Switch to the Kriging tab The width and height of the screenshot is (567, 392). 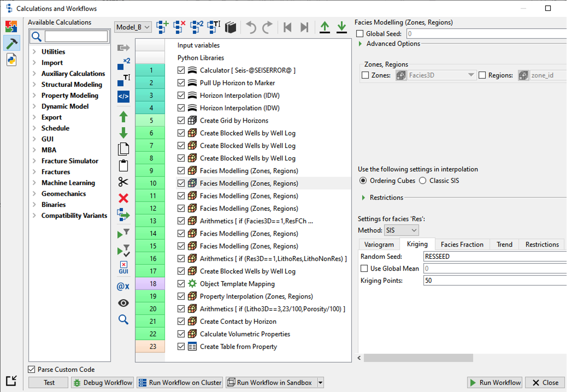click(417, 244)
